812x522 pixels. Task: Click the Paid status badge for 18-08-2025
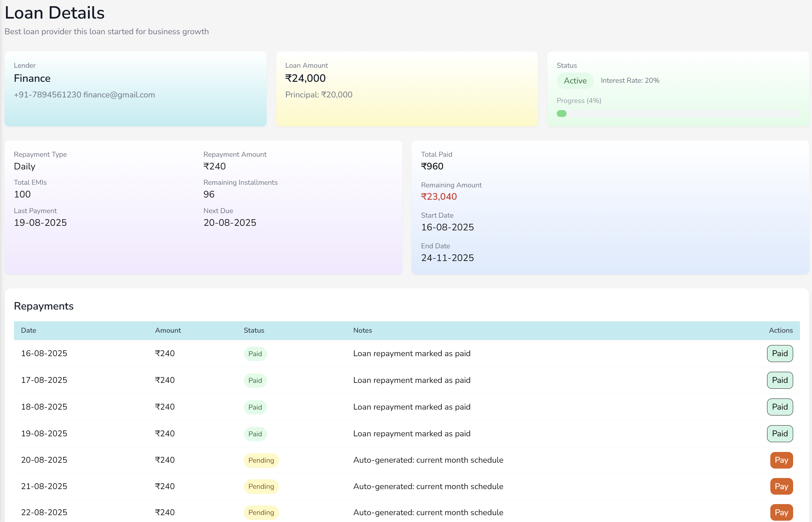tap(255, 407)
